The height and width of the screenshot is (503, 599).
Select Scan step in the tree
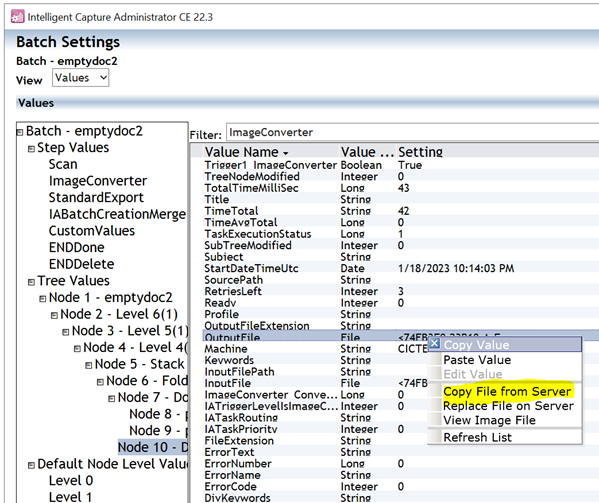(63, 164)
